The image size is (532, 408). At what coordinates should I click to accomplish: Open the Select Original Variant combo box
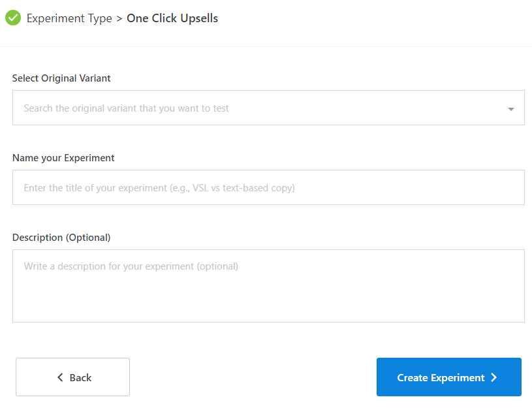click(268, 108)
